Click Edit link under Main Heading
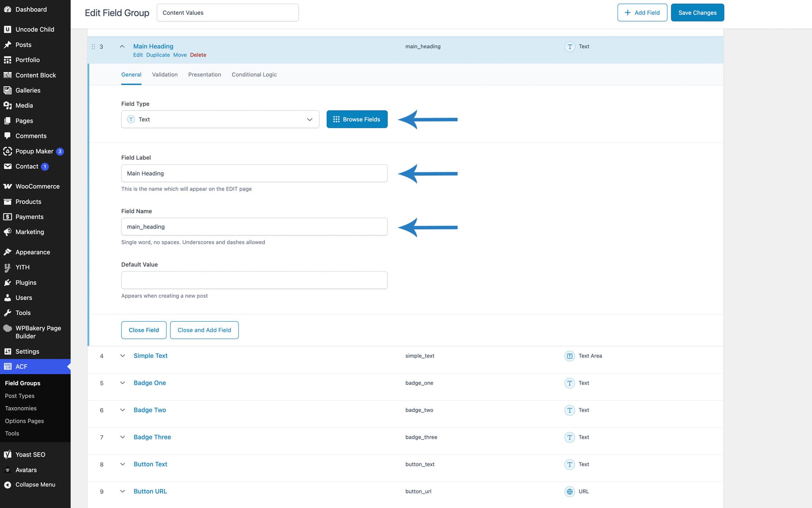 [x=138, y=55]
